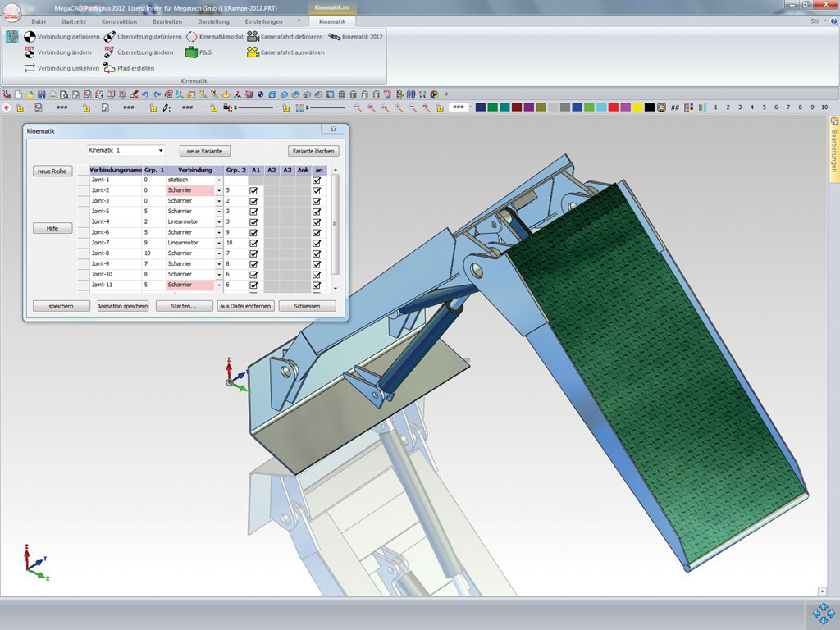Click the neue Variante button
The width and height of the screenshot is (840, 630).
(204, 151)
